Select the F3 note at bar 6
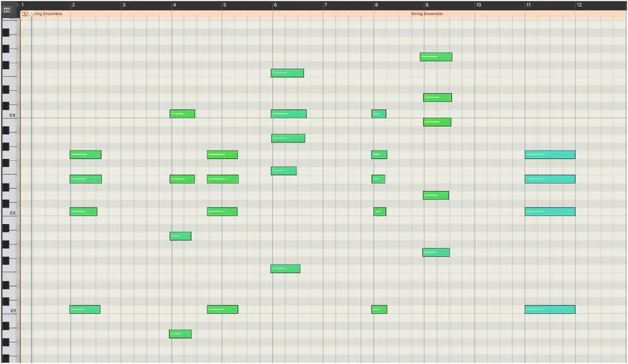This screenshot has height=364, width=628. [x=287, y=73]
